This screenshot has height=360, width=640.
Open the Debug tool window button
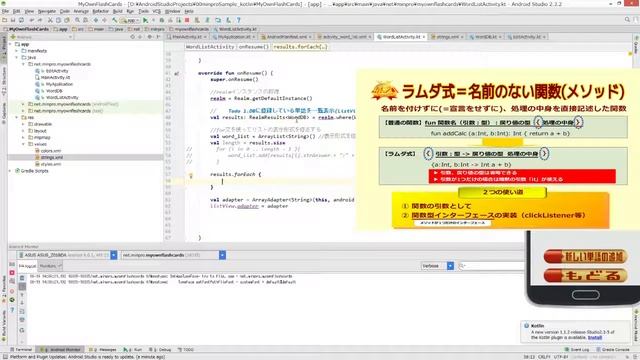point(161,350)
